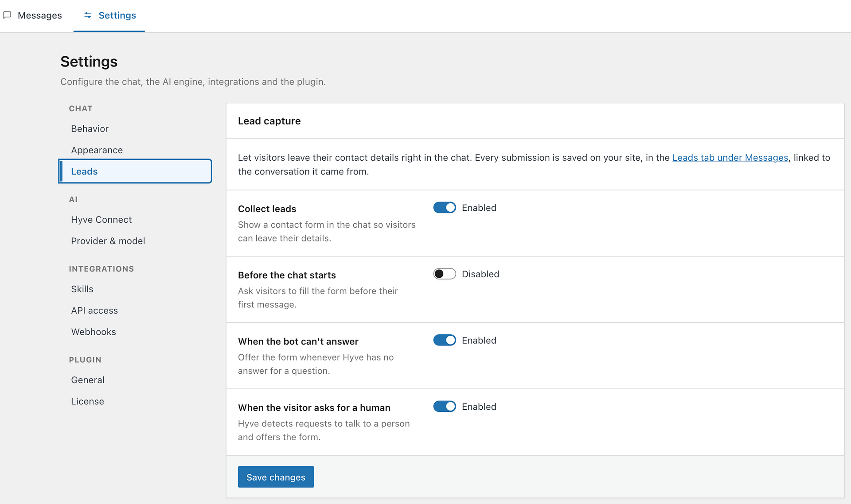Click the Settings page title
This screenshot has width=851, height=504.
click(89, 62)
